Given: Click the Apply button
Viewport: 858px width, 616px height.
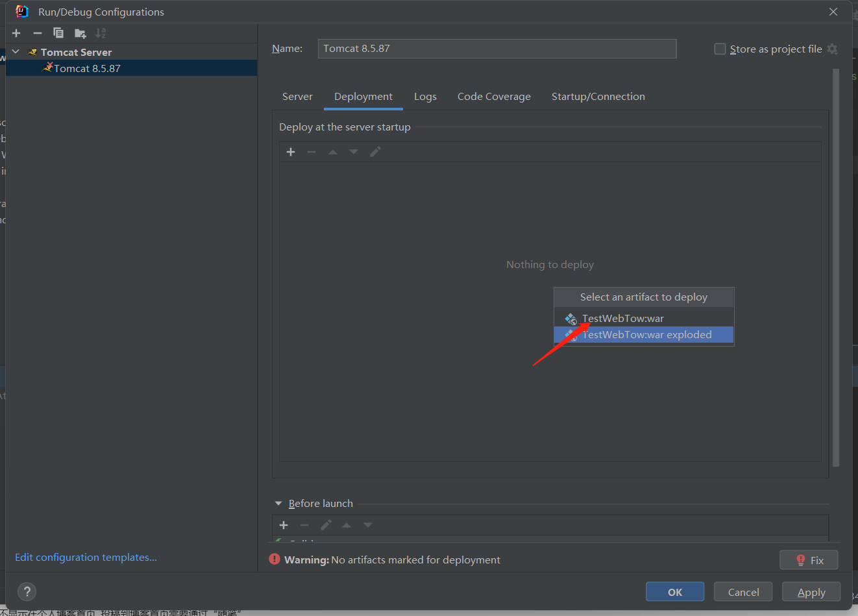Looking at the screenshot, I should [811, 592].
